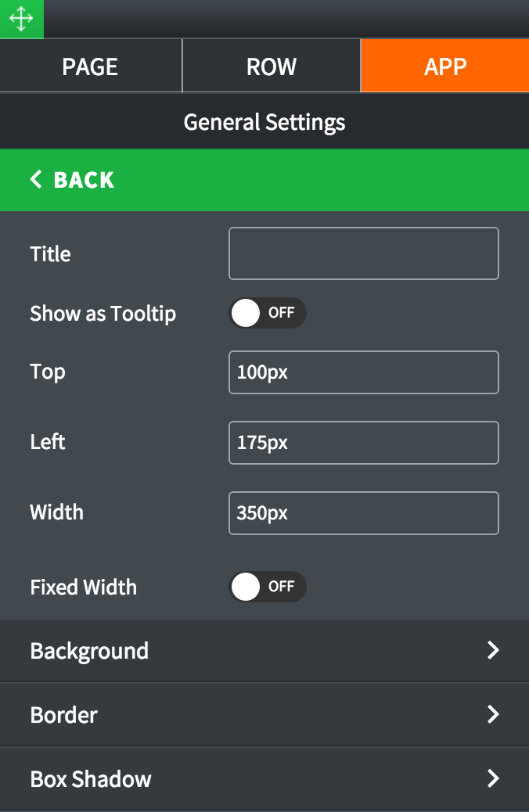
Task: Click the arrow icon on Border row
Action: (x=493, y=715)
